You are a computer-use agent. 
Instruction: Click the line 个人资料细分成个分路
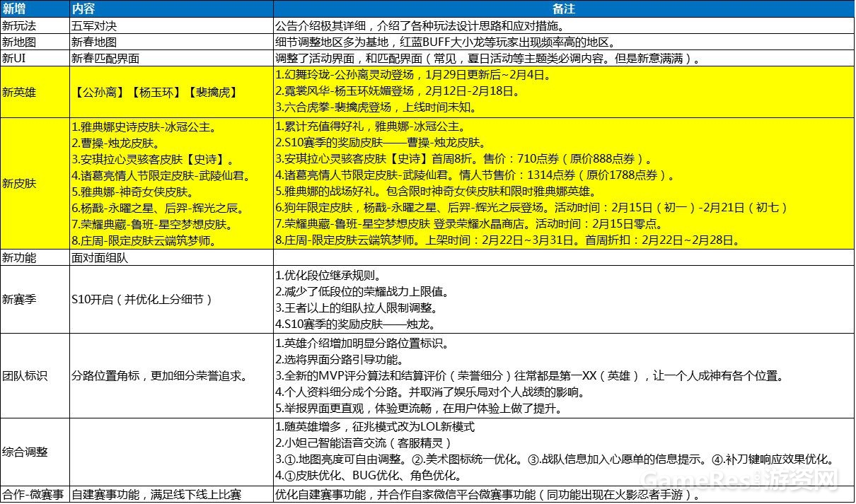431,392
